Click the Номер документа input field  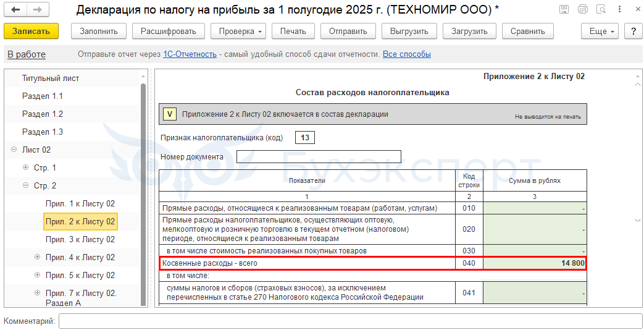[319, 156]
